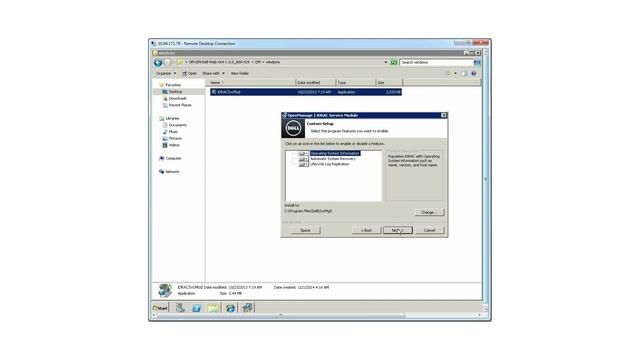640x360 pixels.
Task: Sort by Type column header
Action: tap(356, 82)
